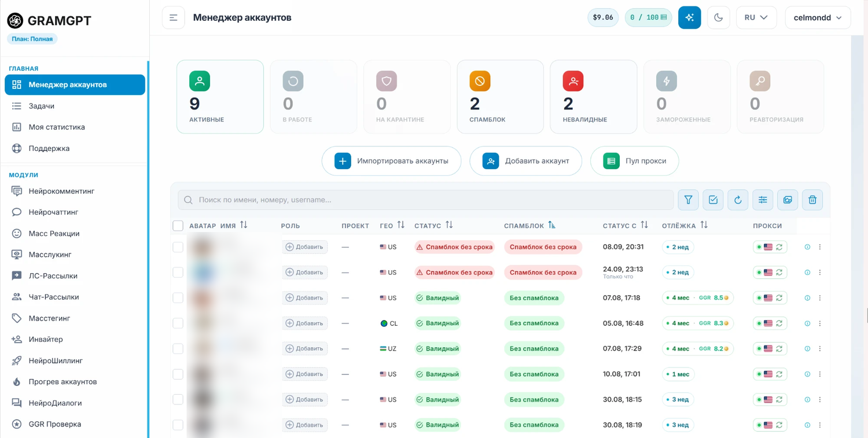Viewport: 868px width, 438px height.
Task: Click the Добавить аккаунт button
Action: coord(526,161)
